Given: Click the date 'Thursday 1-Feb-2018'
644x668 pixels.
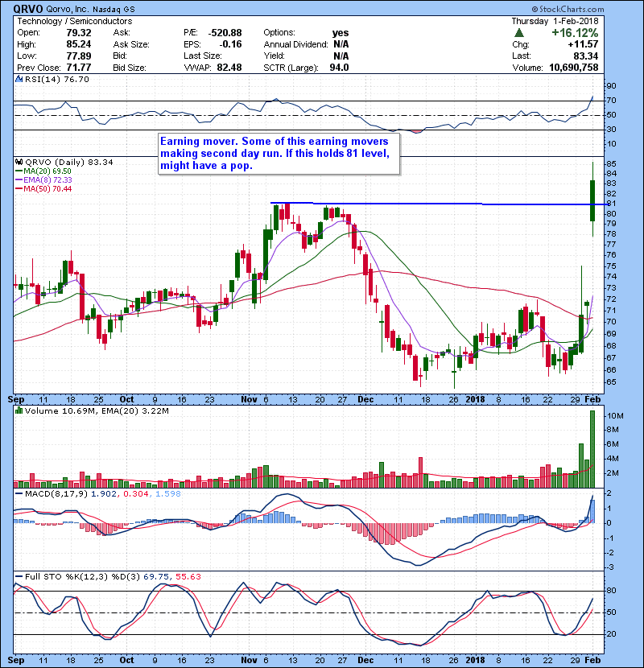Looking at the screenshot, I should (555, 21).
